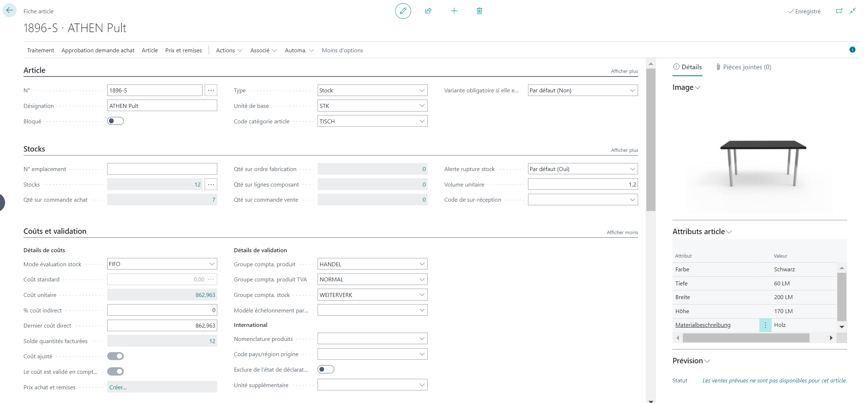Click the pencil edit icon
868x403 pixels.
tap(403, 11)
